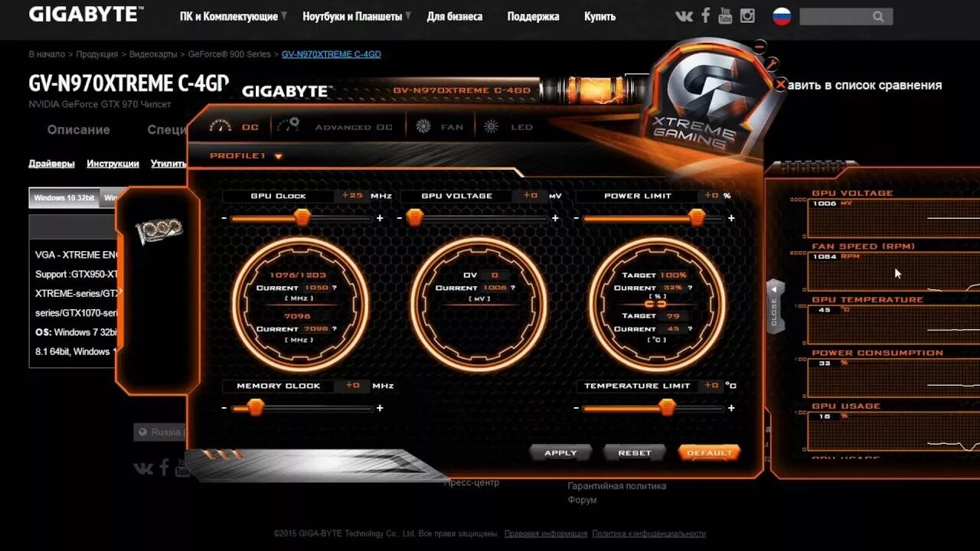Click the OV 0 voltage field
Image resolution: width=980 pixels, height=551 pixels.
pos(495,275)
